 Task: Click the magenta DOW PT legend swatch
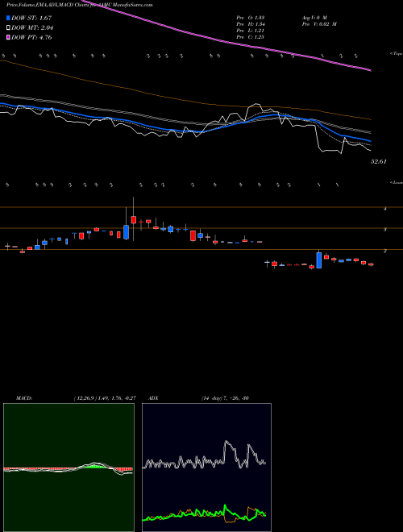click(x=9, y=37)
